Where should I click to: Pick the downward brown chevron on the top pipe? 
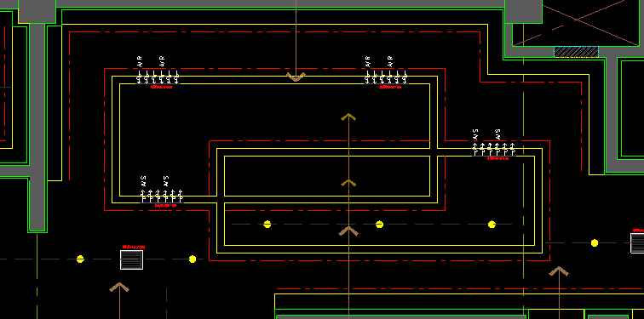pyautogui.click(x=296, y=77)
